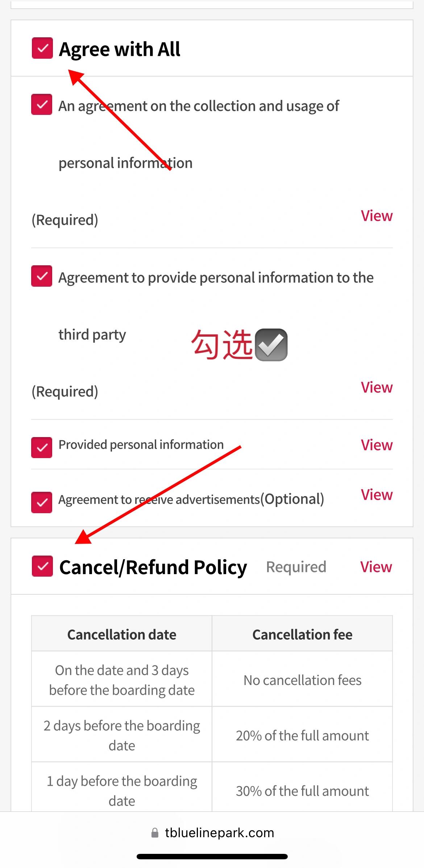Tap the lock icon beside tbluelinepark.com
The width and height of the screenshot is (424, 868).
click(x=155, y=833)
